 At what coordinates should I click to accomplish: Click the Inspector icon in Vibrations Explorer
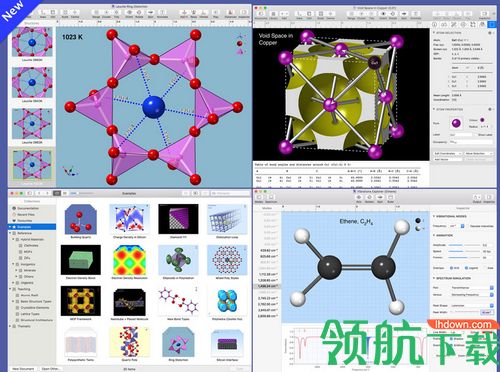click(489, 197)
